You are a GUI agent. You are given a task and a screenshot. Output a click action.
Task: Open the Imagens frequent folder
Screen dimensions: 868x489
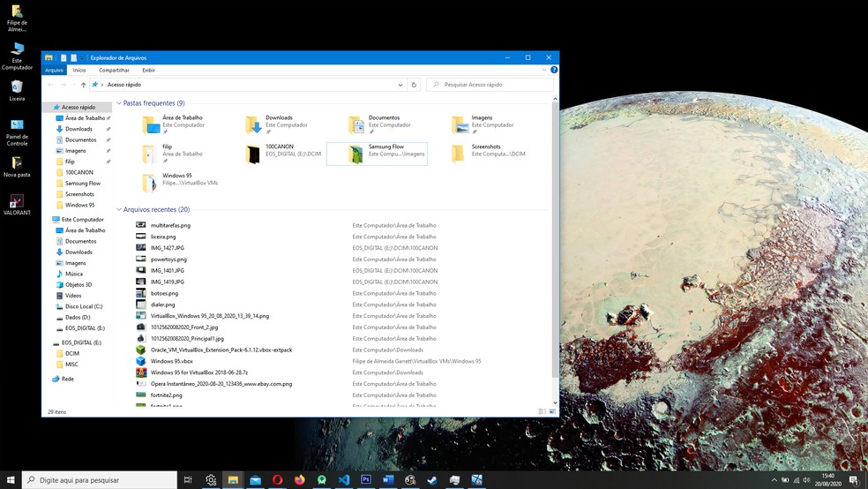pyautogui.click(x=483, y=124)
